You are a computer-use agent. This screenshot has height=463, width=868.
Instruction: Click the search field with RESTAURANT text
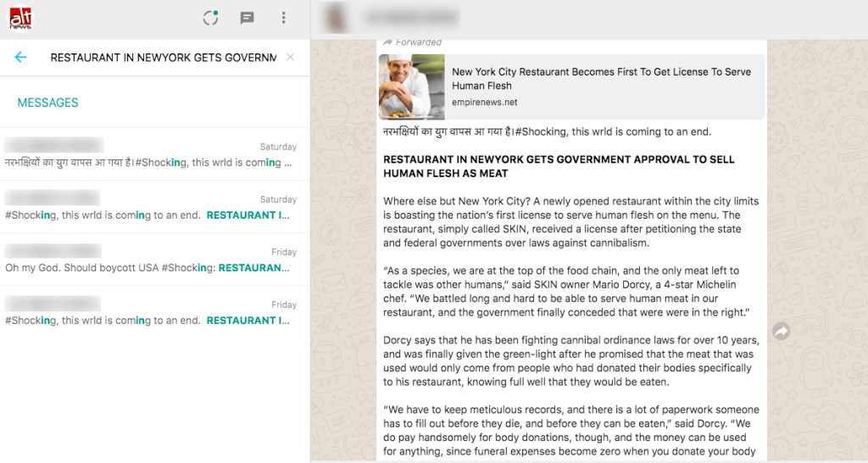(x=164, y=58)
